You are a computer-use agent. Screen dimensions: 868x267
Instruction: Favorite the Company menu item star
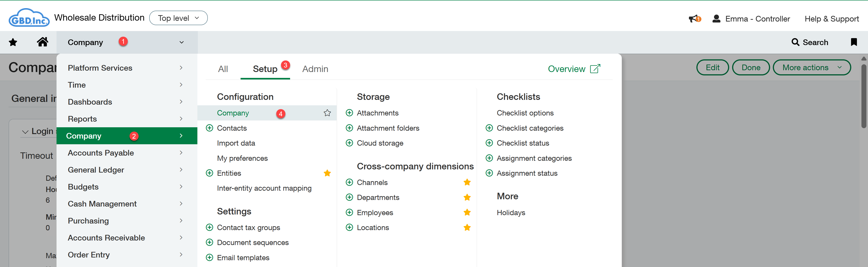point(327,113)
